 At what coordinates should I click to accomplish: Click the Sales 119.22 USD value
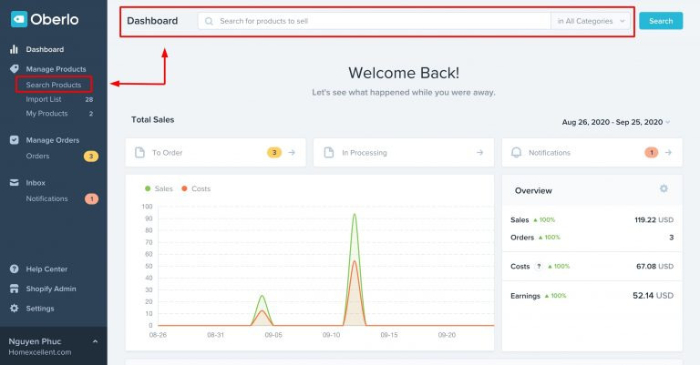point(654,220)
